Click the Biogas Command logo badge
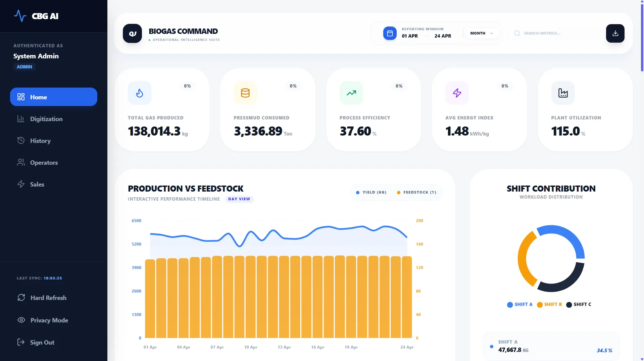 point(132,33)
